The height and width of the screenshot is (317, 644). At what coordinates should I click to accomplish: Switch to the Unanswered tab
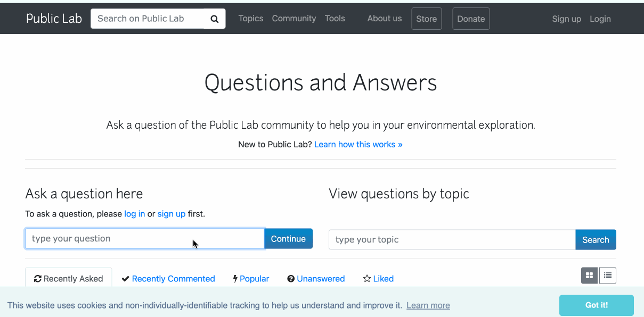pos(320,278)
